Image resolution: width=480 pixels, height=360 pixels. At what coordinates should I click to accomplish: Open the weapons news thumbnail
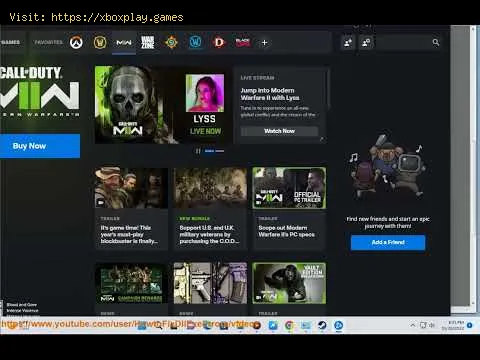(x=210, y=283)
